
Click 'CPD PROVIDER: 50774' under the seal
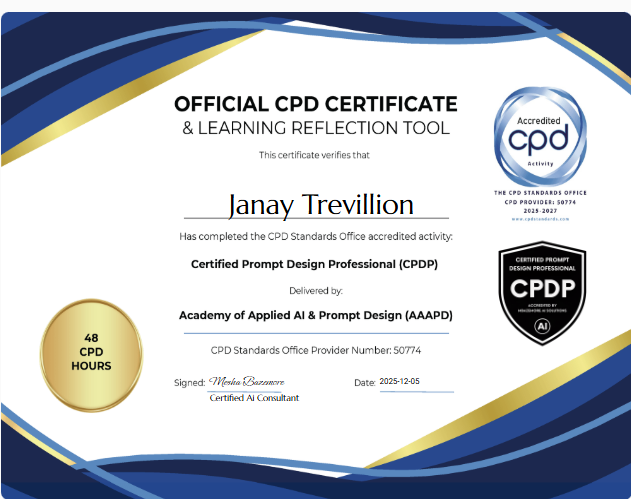coord(540,202)
